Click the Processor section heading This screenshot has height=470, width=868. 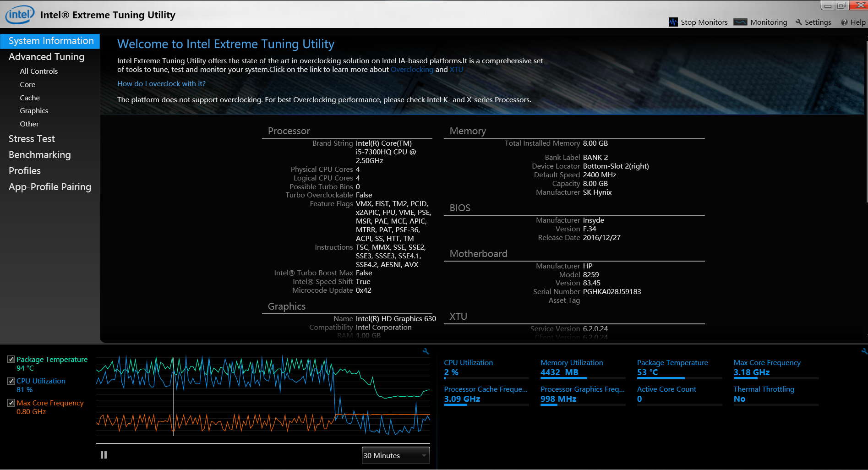pyautogui.click(x=289, y=131)
